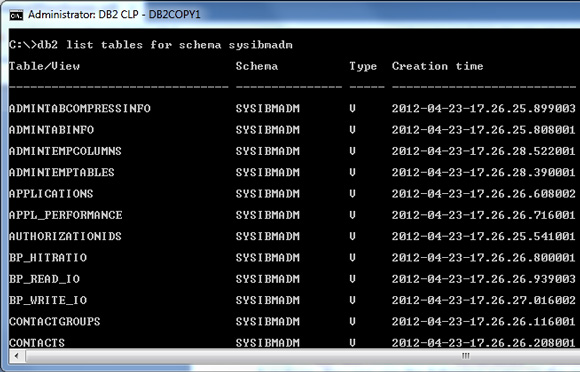Click the typed command 'db2 list tables' line
This screenshot has width=580, height=372.
[x=151, y=45]
